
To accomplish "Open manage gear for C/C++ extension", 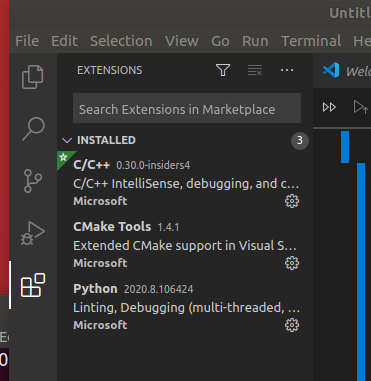I will pyautogui.click(x=292, y=201).
